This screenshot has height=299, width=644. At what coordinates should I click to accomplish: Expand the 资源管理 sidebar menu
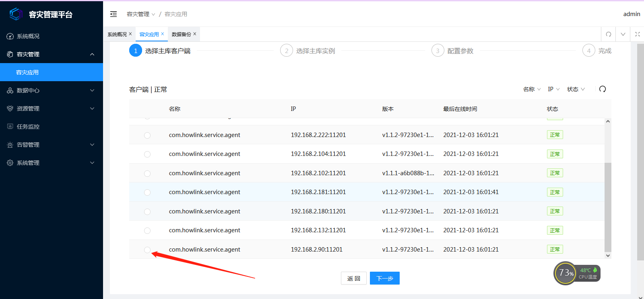[92, 109]
